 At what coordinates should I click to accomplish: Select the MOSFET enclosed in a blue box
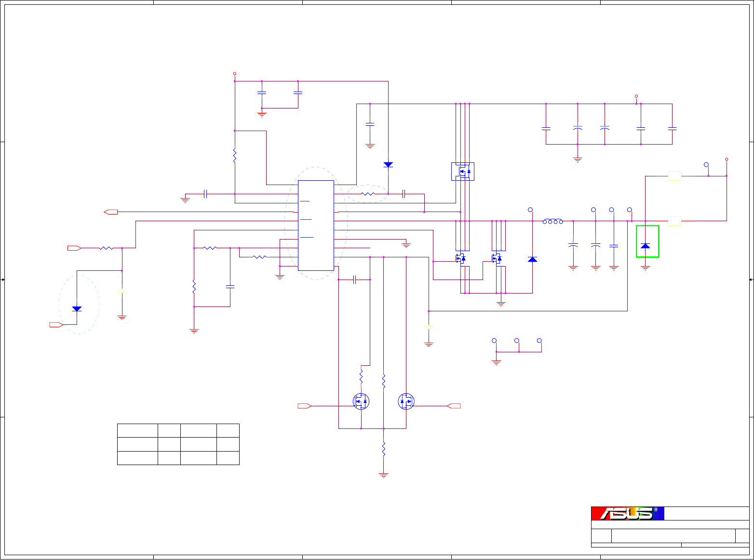coord(463,172)
